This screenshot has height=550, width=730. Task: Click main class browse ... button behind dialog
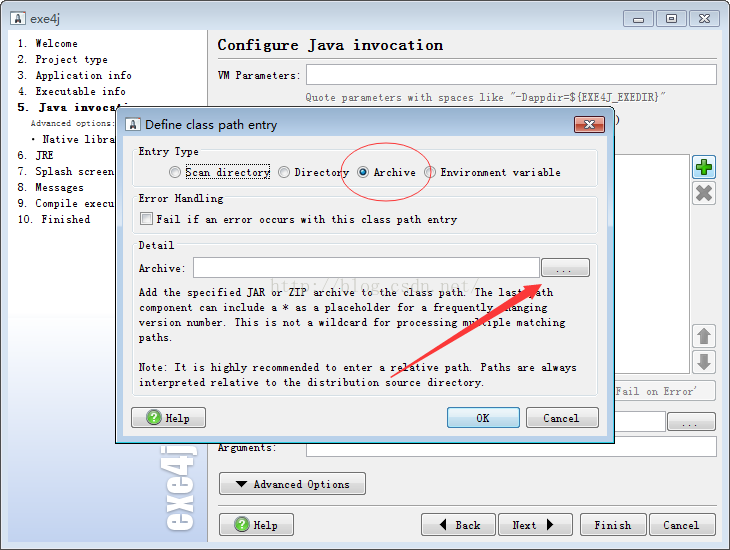click(x=691, y=421)
